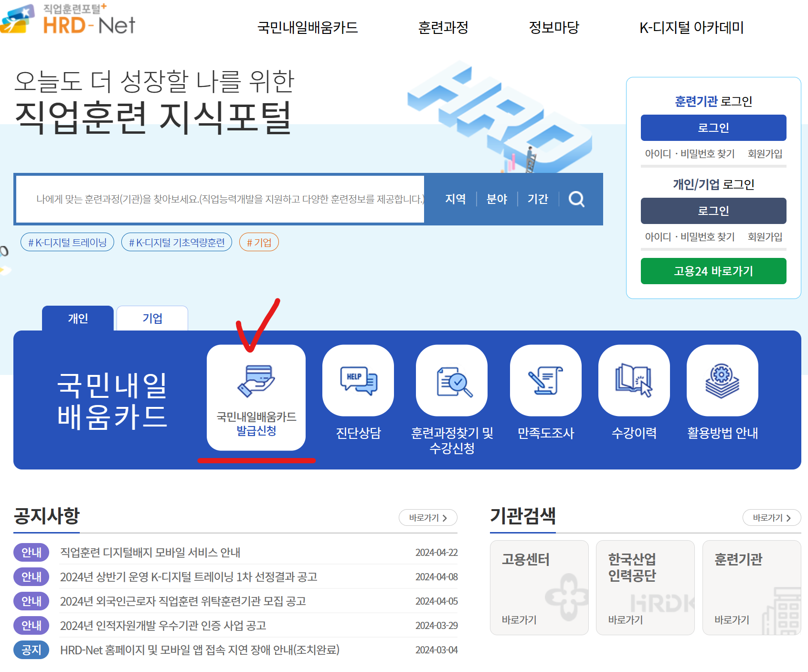Open K-디지털 아카데미 menu
808x672 pixels.
(x=691, y=27)
